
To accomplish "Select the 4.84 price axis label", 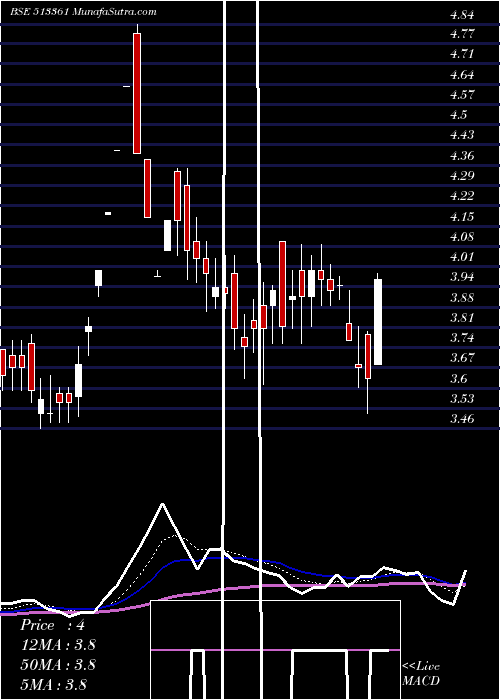I will [462, 15].
